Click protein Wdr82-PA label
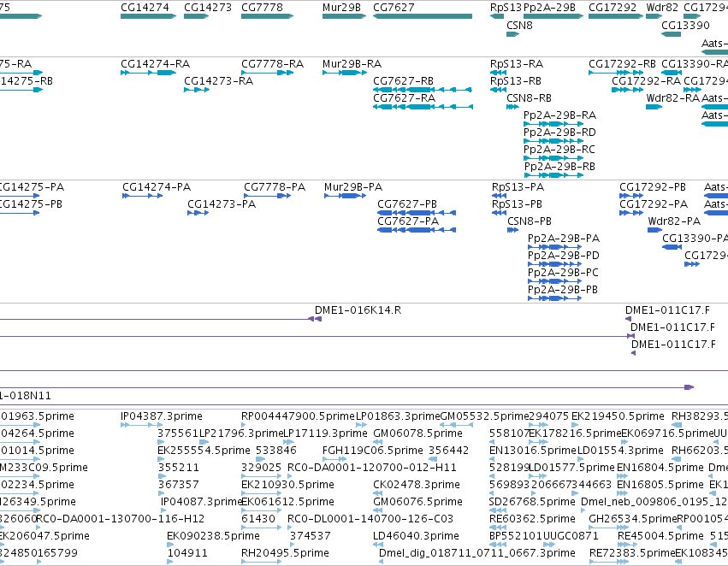This screenshot has height=566, width=728. (x=674, y=221)
